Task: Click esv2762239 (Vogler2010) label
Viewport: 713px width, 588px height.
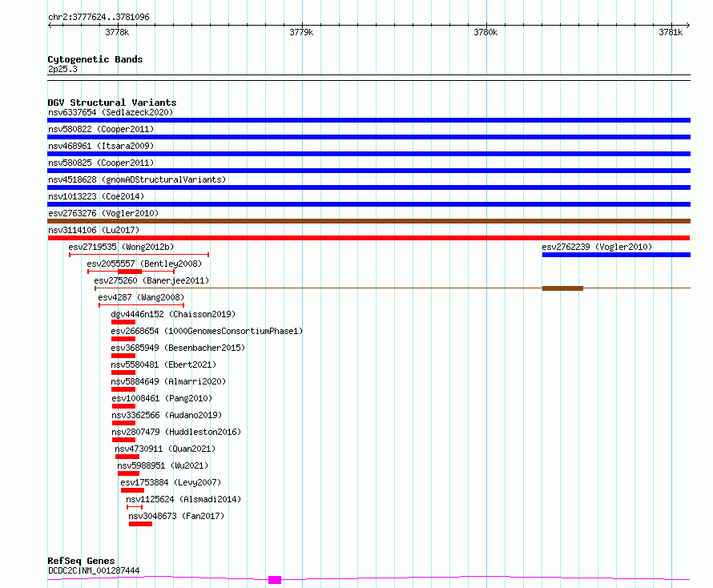Action: [597, 247]
